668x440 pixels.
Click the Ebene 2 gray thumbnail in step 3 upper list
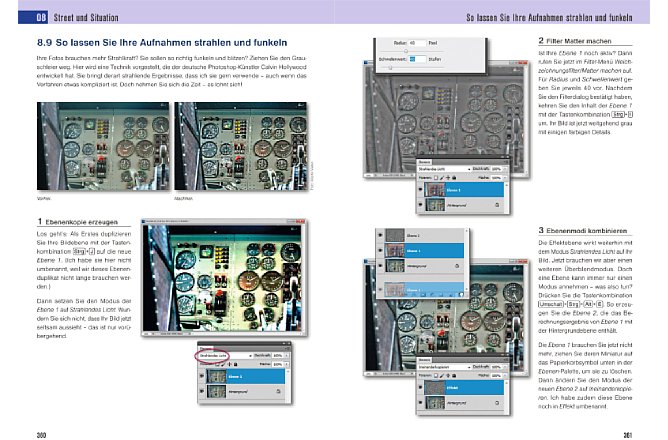click(395, 235)
